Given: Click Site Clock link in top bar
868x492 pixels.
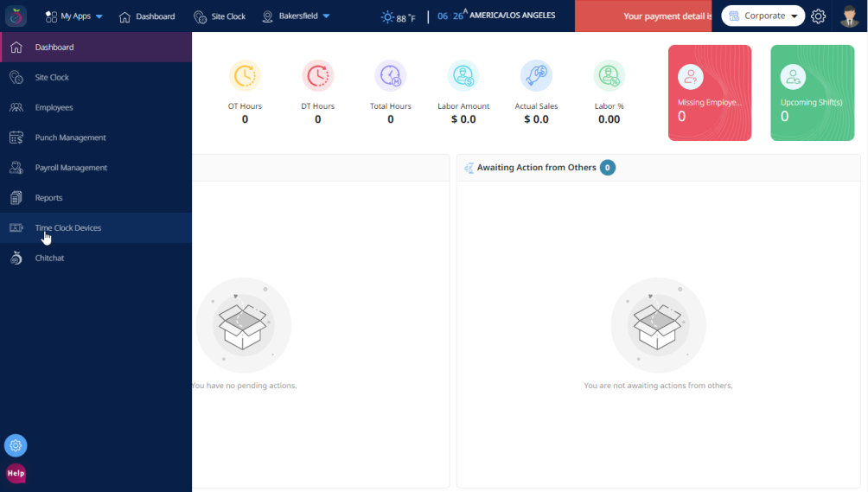Looking at the screenshot, I should point(220,16).
